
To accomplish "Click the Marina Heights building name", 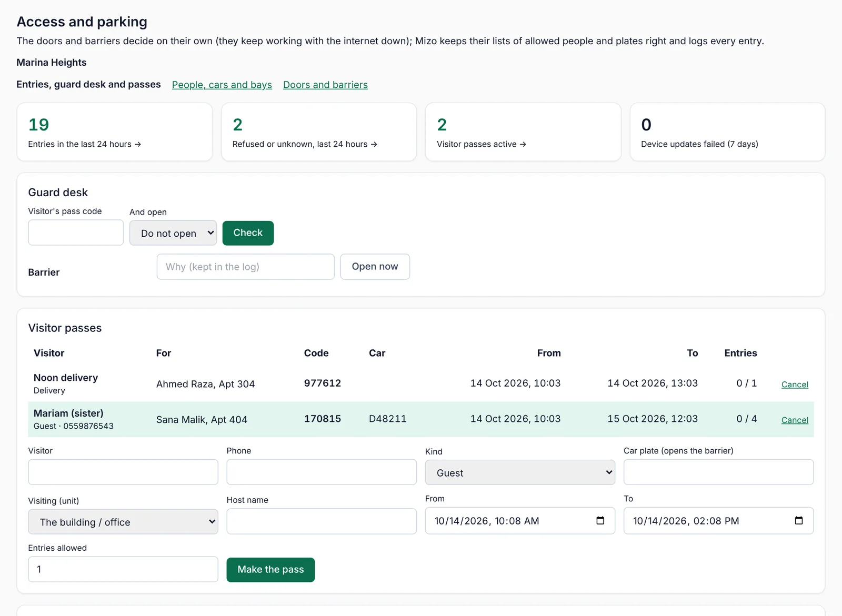I will [x=52, y=63].
